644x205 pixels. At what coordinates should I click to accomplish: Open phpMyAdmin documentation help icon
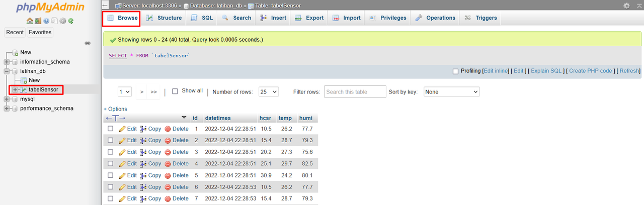coord(46,21)
